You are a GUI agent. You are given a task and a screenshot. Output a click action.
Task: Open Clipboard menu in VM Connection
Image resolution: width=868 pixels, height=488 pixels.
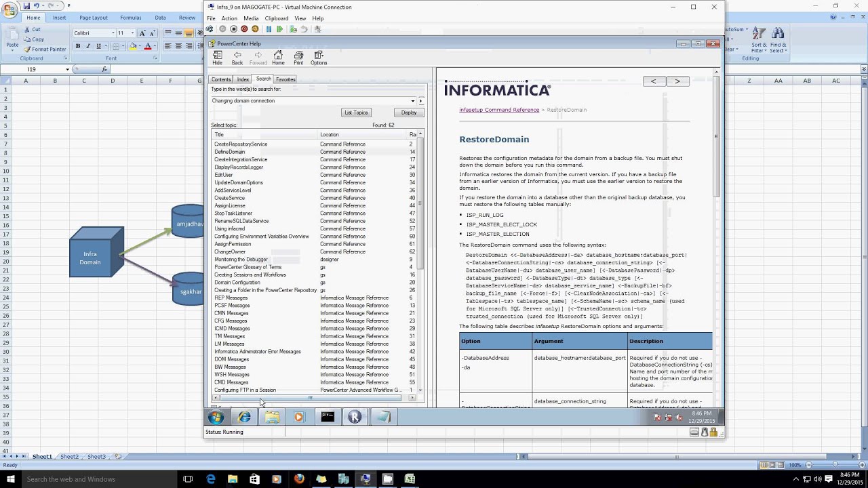point(277,18)
